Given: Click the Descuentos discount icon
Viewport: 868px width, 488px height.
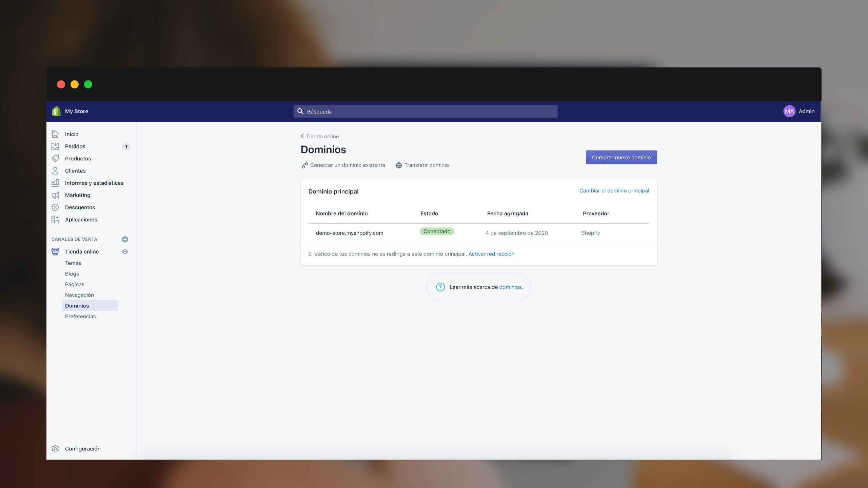Looking at the screenshot, I should [55, 207].
